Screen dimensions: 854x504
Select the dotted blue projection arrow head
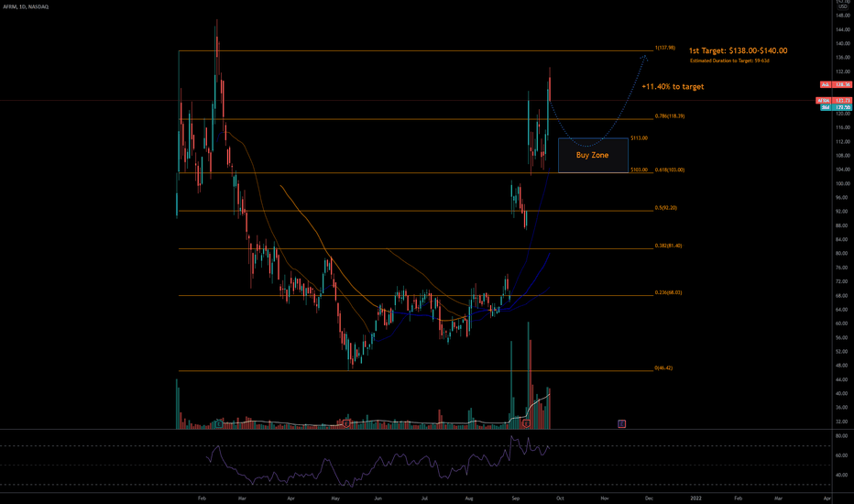[x=645, y=57]
